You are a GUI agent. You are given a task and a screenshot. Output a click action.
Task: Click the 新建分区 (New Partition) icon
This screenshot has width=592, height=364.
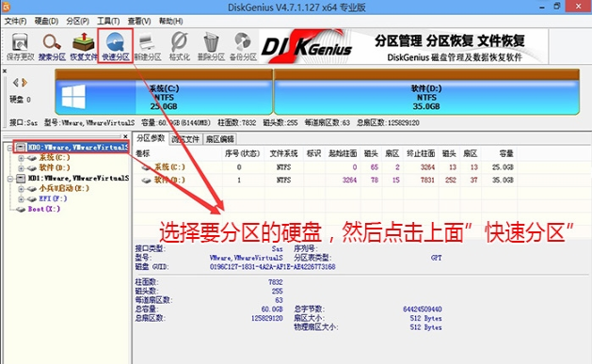click(148, 47)
